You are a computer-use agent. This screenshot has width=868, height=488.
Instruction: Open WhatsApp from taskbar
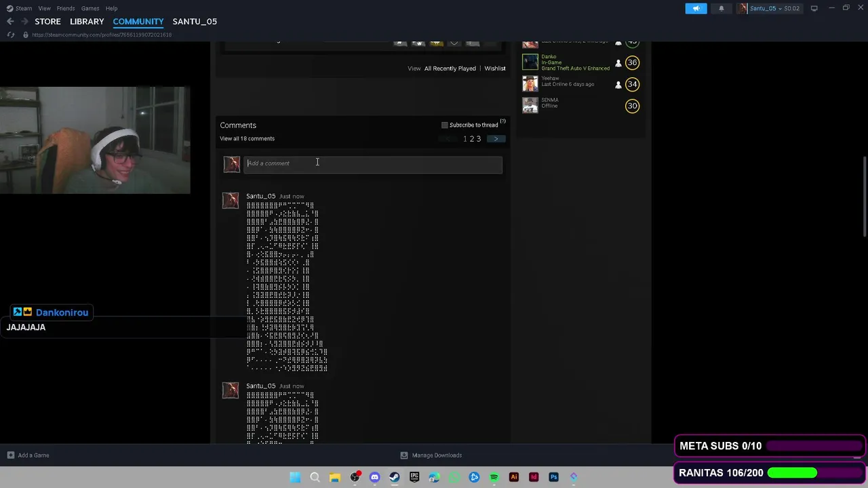454,477
